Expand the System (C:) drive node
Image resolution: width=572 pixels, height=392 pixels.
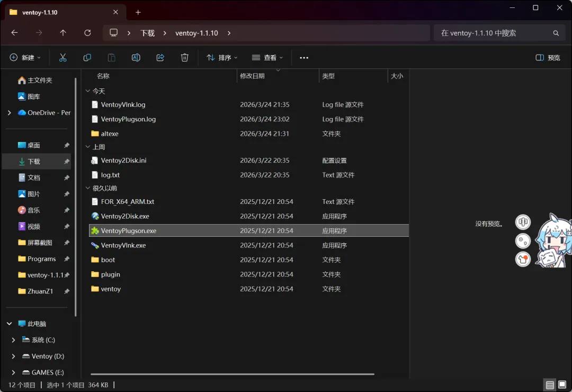coord(13,340)
